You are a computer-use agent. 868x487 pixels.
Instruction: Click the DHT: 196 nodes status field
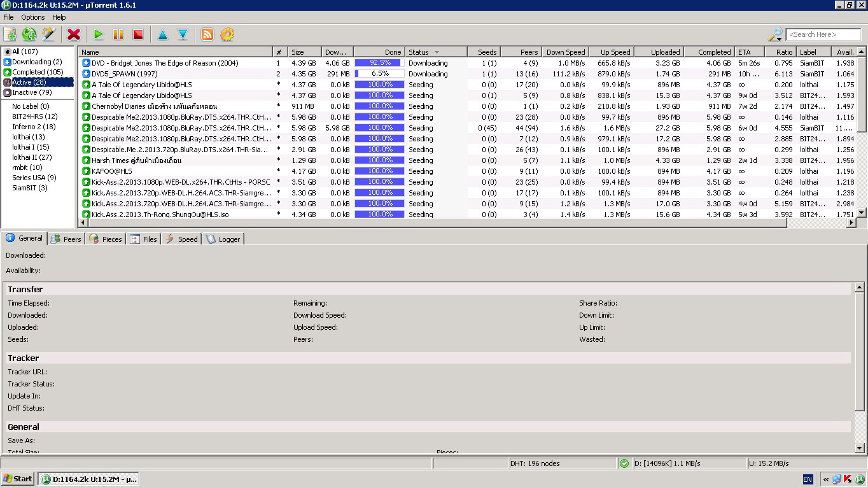coord(562,463)
